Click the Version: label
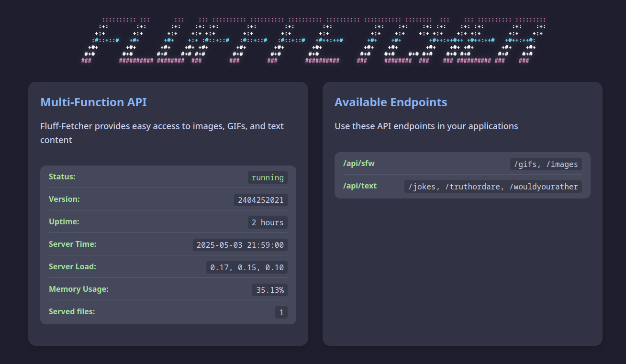The height and width of the screenshot is (364, 626). [64, 199]
